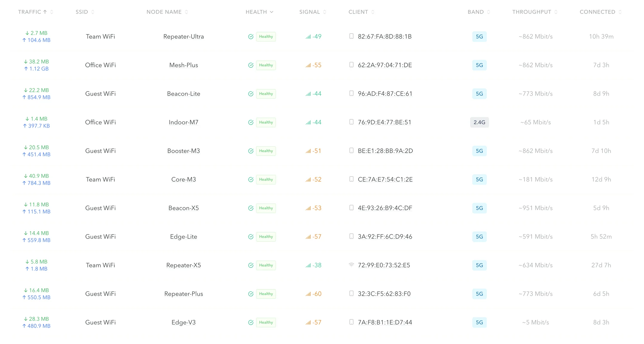Select the ~951 Mbit/s throughput value
Screen dimensions: 644x344
coord(536,208)
